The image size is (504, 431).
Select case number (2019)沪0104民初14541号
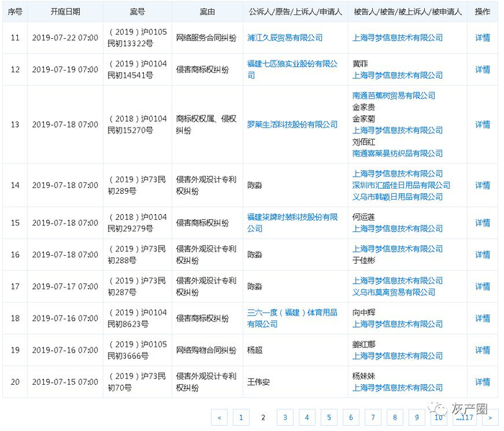pyautogui.click(x=138, y=70)
